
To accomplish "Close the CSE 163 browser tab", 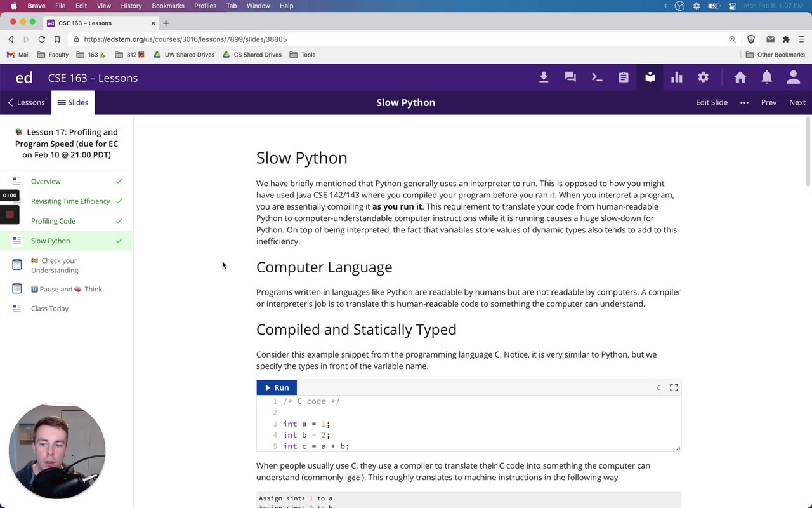I will coord(153,23).
